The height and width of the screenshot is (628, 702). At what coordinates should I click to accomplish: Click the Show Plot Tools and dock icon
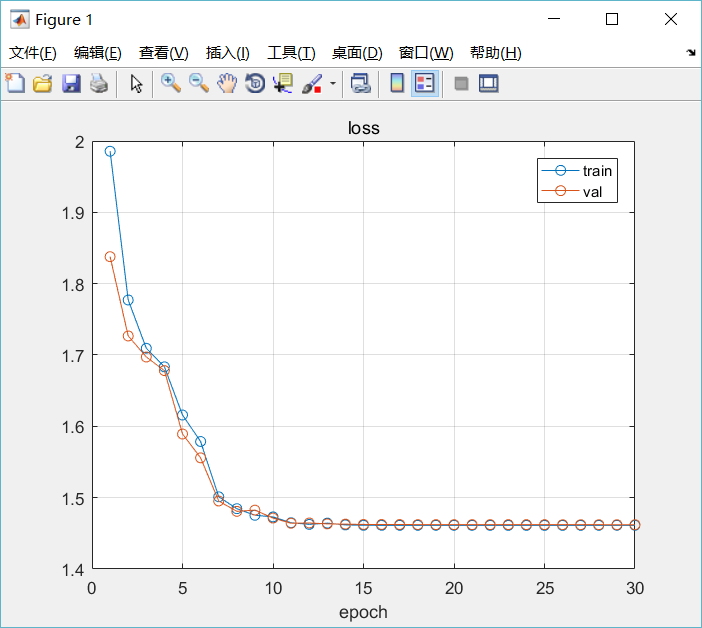click(x=488, y=83)
